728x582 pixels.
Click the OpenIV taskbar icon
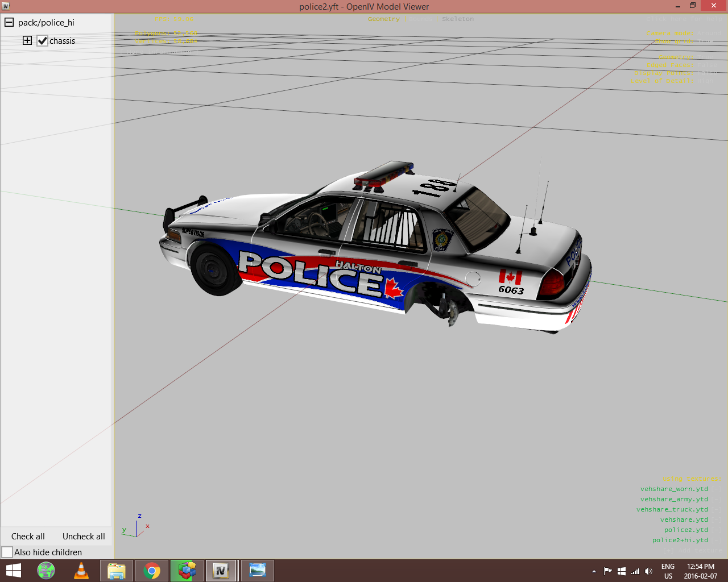(x=221, y=571)
